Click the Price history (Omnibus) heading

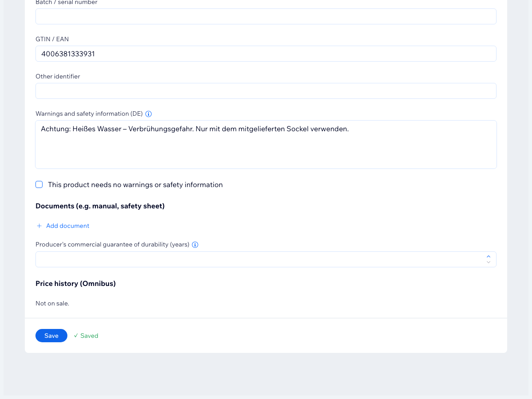75,283
